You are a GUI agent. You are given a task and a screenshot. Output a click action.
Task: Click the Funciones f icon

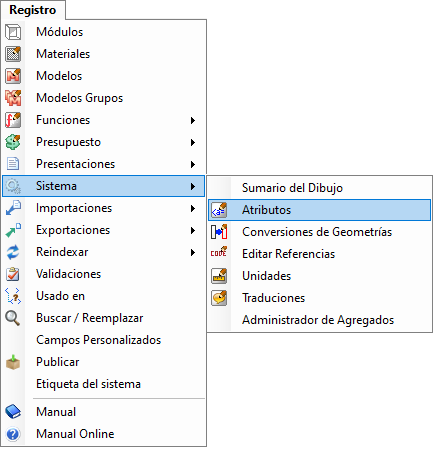pyautogui.click(x=13, y=120)
